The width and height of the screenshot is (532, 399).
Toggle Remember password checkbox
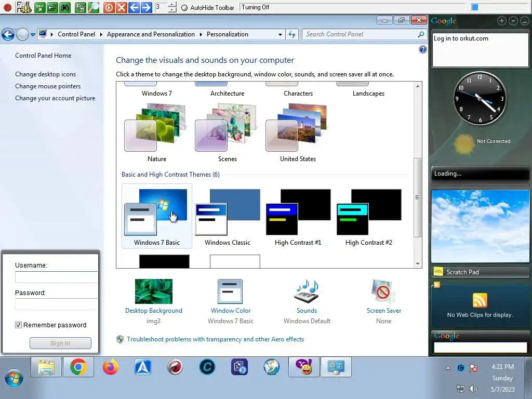(x=18, y=325)
